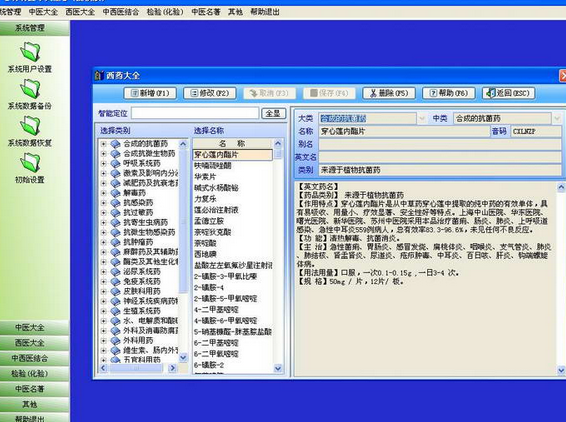Click the category tree scroll-down arrow

pos(183,358)
